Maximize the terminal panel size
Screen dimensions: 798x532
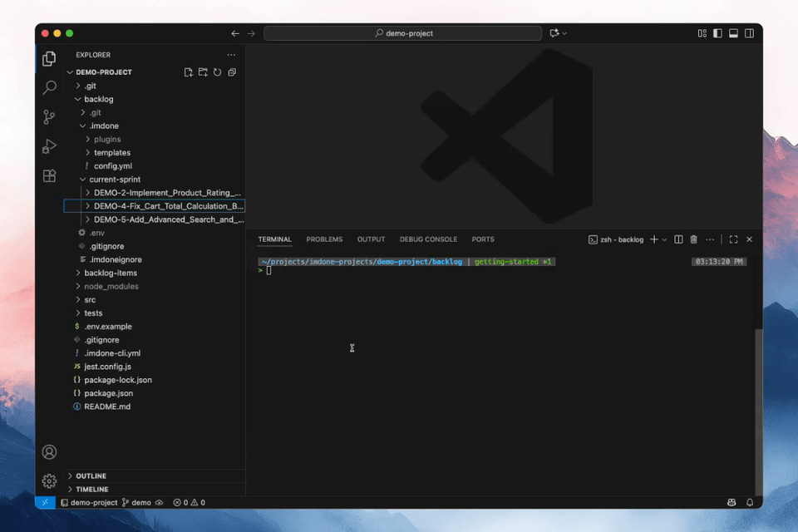tap(733, 239)
